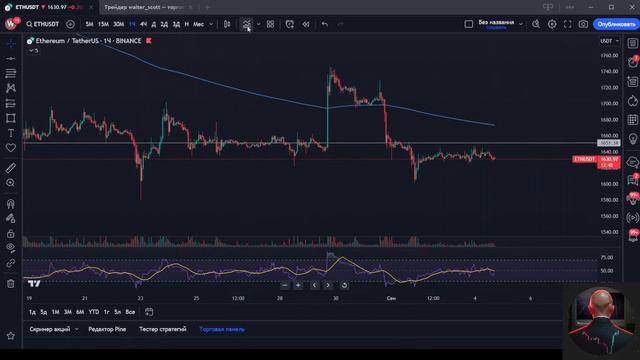Expand the indicator favorites dropdown arrow
The height and width of the screenshot is (360, 640).
click(258, 24)
